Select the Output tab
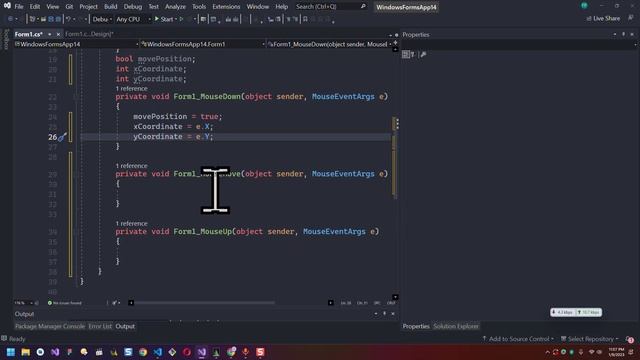640x360 pixels. (125, 326)
